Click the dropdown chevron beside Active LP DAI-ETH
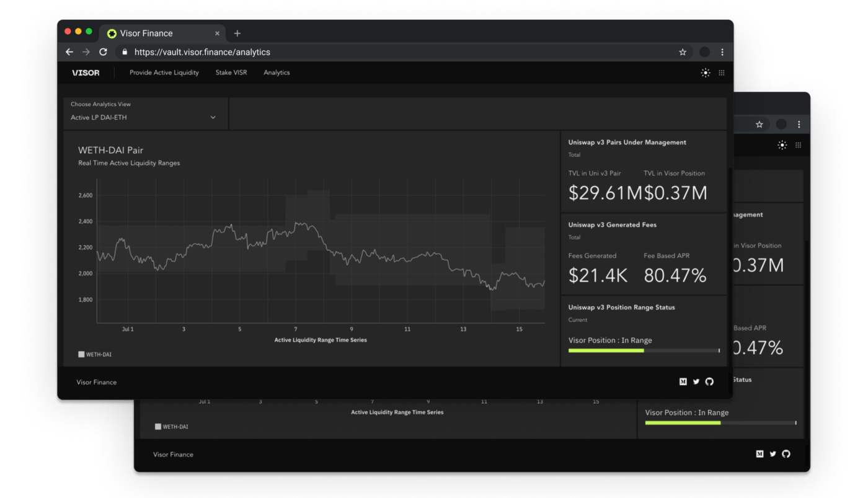 213,118
